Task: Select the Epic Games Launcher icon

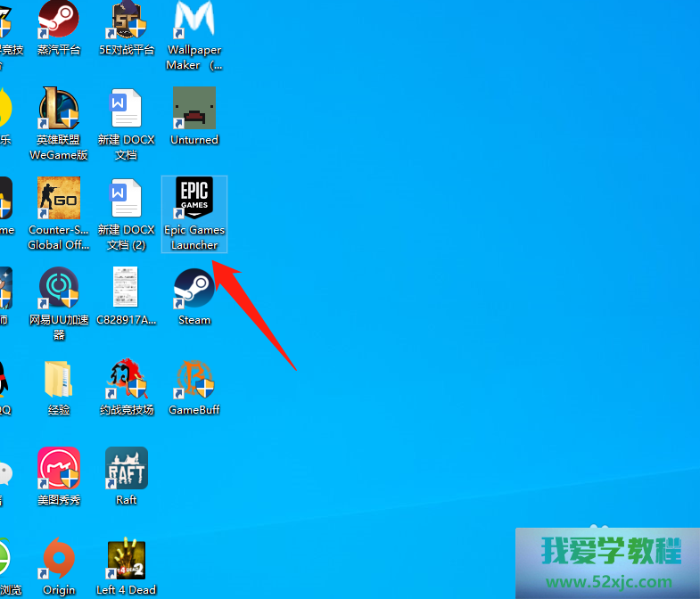Action: [x=194, y=200]
